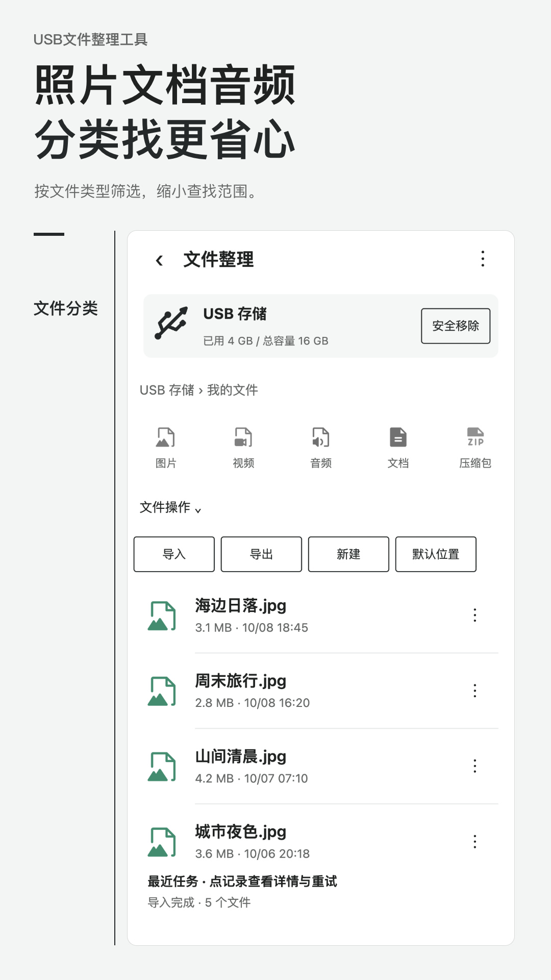The image size is (551, 980).
Task: Select 我的文件 in breadcrumb path
Action: coord(232,390)
